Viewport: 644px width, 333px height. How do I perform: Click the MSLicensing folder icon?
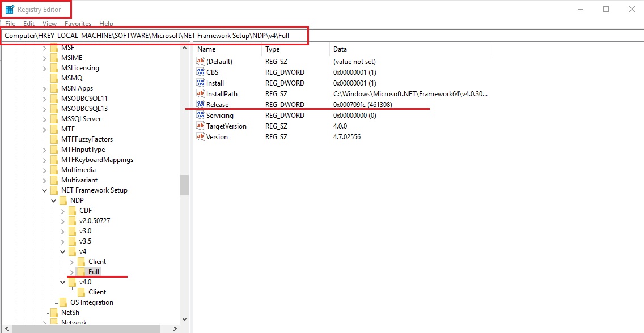pyautogui.click(x=54, y=67)
